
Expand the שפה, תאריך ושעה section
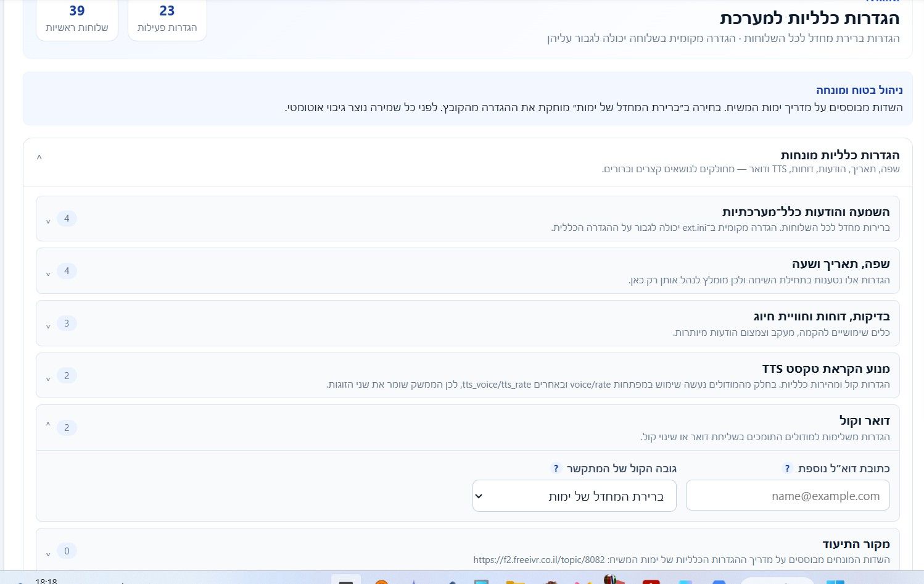point(468,271)
